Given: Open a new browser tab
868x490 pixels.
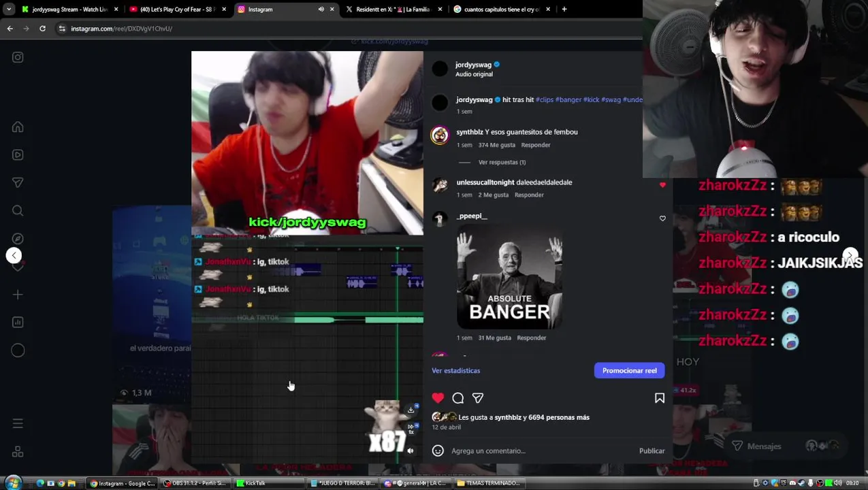Looking at the screenshot, I should tap(564, 10).
